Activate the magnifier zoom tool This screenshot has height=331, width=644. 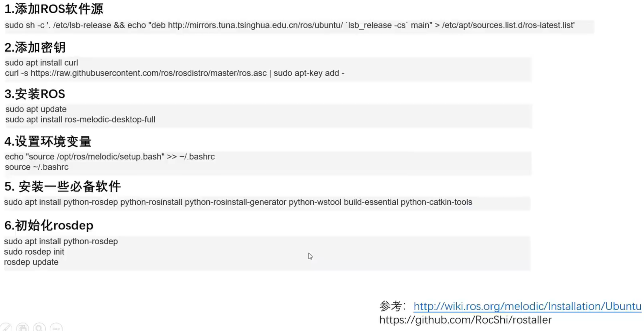(x=39, y=328)
